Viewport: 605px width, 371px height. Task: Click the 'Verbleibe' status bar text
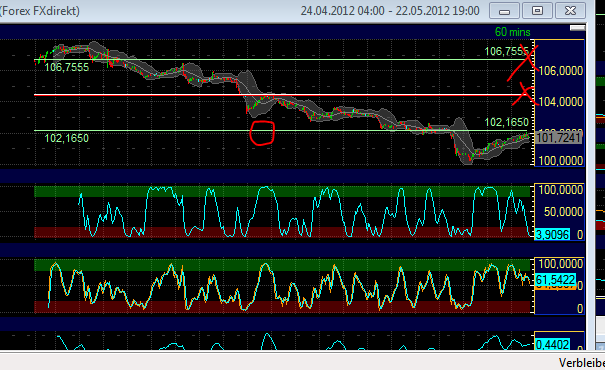point(582,363)
